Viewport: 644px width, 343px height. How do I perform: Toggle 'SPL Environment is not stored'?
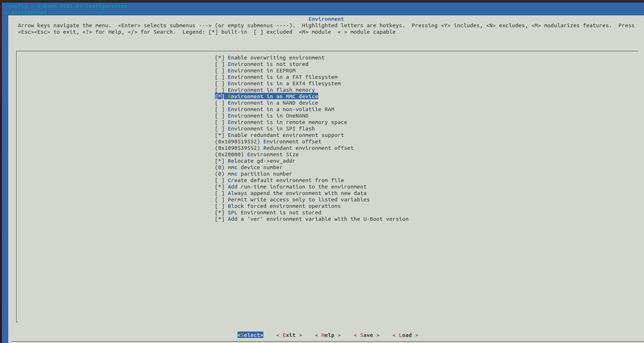coord(268,213)
